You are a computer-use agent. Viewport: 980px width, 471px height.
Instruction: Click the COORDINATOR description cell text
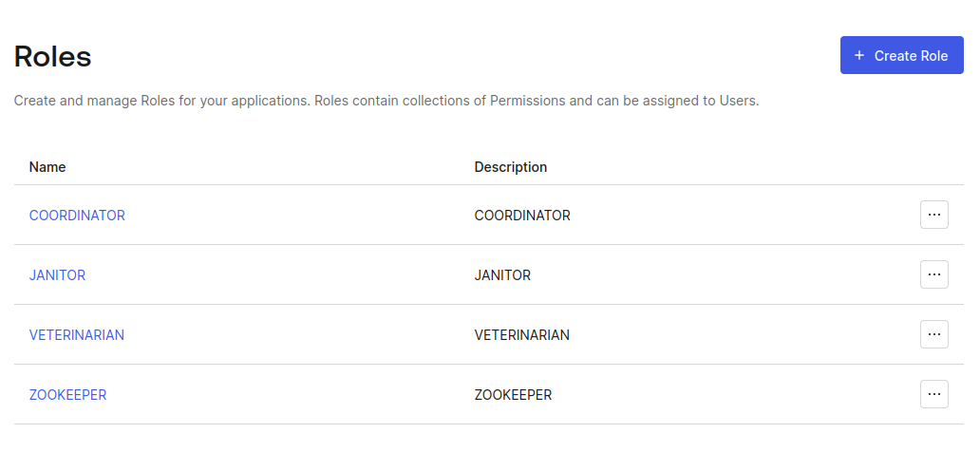522,216
